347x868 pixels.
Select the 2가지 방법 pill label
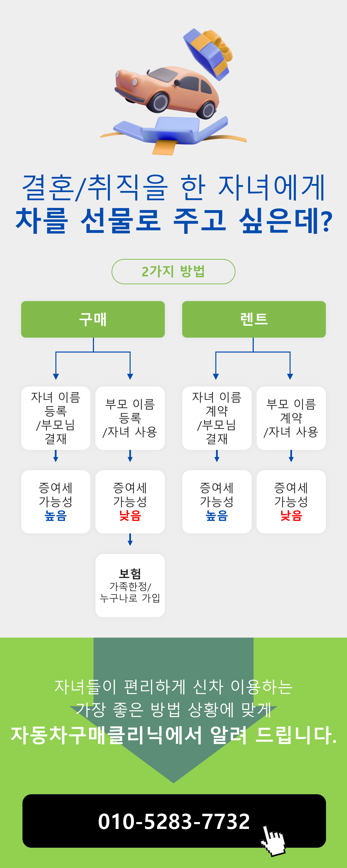(173, 272)
